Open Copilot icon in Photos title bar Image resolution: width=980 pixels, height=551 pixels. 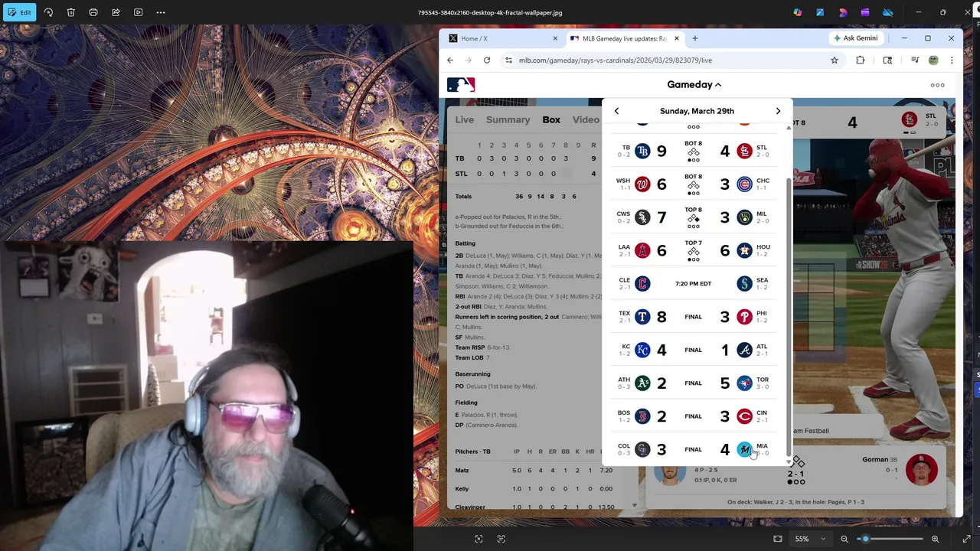point(798,12)
